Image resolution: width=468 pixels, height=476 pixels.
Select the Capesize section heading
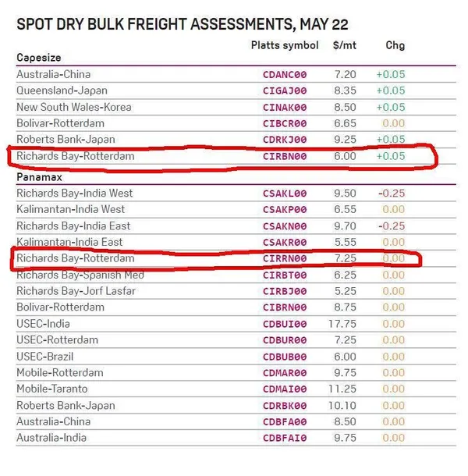coord(39,58)
